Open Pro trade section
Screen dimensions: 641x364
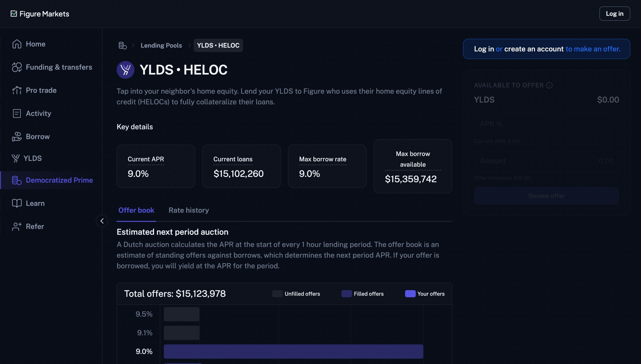41,90
